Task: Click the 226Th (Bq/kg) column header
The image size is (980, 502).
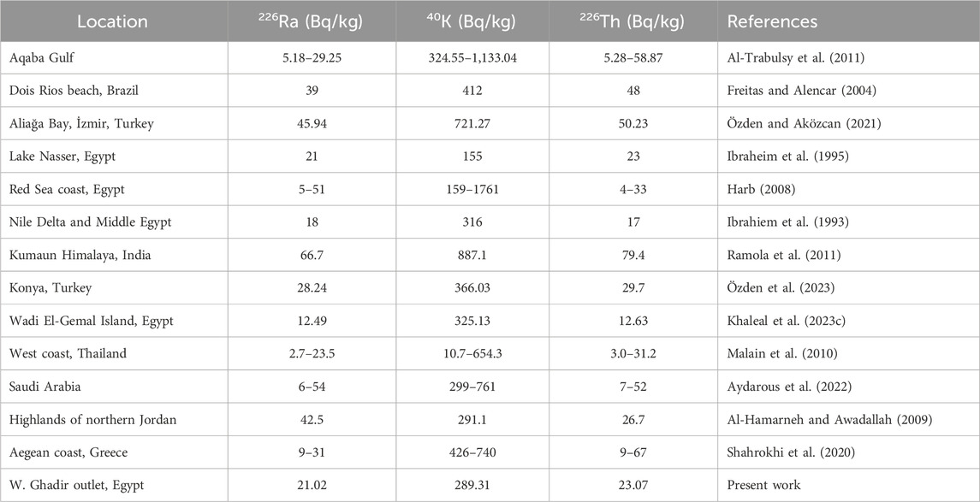Action: pos(633,21)
